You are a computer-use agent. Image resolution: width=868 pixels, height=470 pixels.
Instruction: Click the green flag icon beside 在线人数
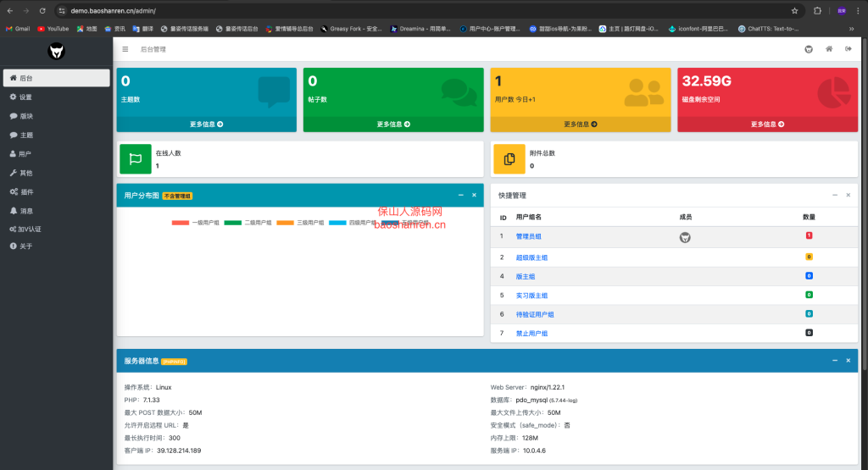135,159
